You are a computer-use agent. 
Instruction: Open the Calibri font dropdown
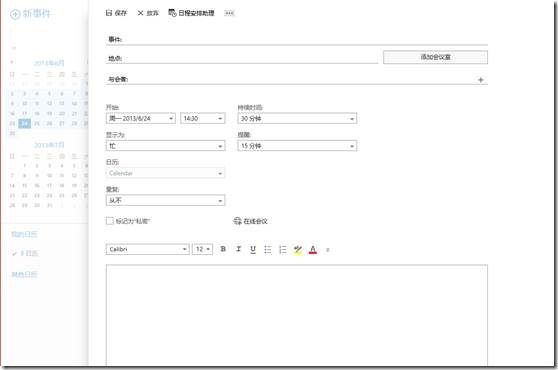coord(148,249)
